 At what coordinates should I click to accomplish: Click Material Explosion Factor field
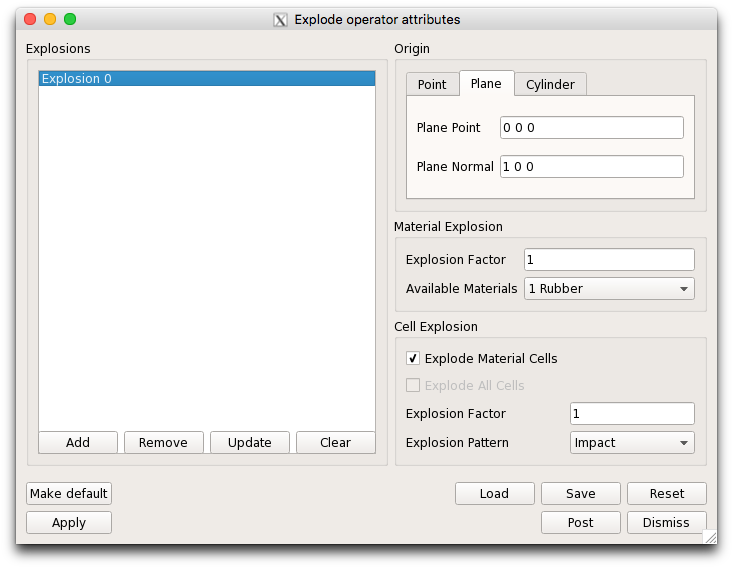coord(609,259)
